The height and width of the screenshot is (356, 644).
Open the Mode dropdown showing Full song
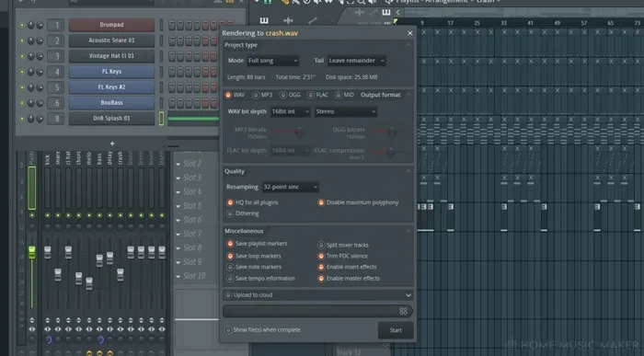(272, 61)
